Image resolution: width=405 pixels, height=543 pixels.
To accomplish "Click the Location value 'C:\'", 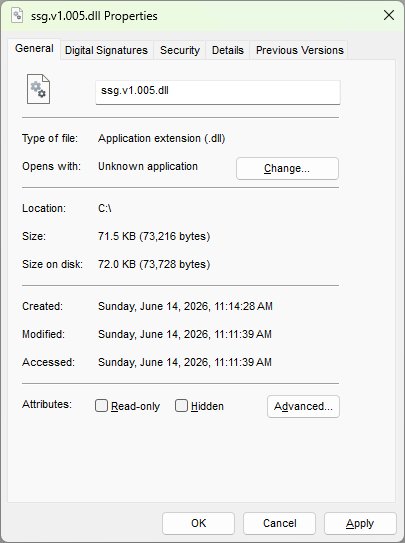I will pos(105,208).
